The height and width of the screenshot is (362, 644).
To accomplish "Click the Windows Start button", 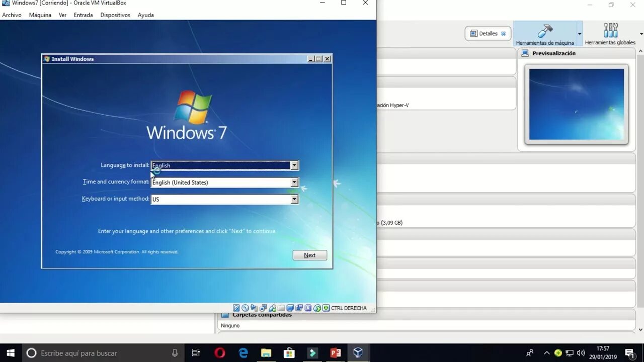I will click(11, 353).
